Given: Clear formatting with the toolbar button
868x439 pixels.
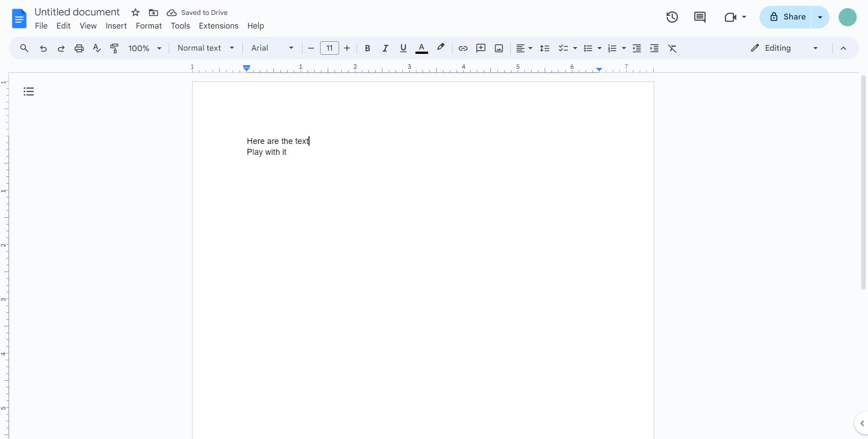Looking at the screenshot, I should click(x=672, y=48).
